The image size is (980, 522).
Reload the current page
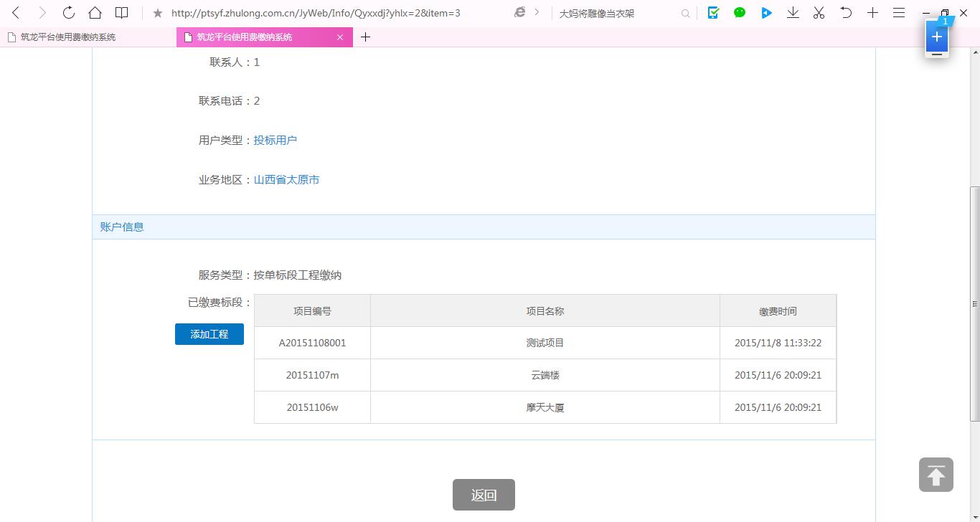(x=69, y=13)
